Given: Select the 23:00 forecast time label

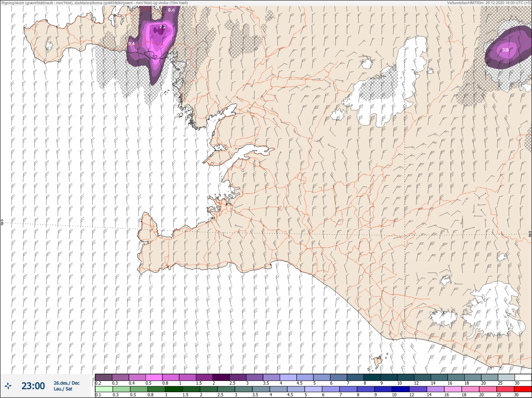Looking at the screenshot, I should coord(33,386).
